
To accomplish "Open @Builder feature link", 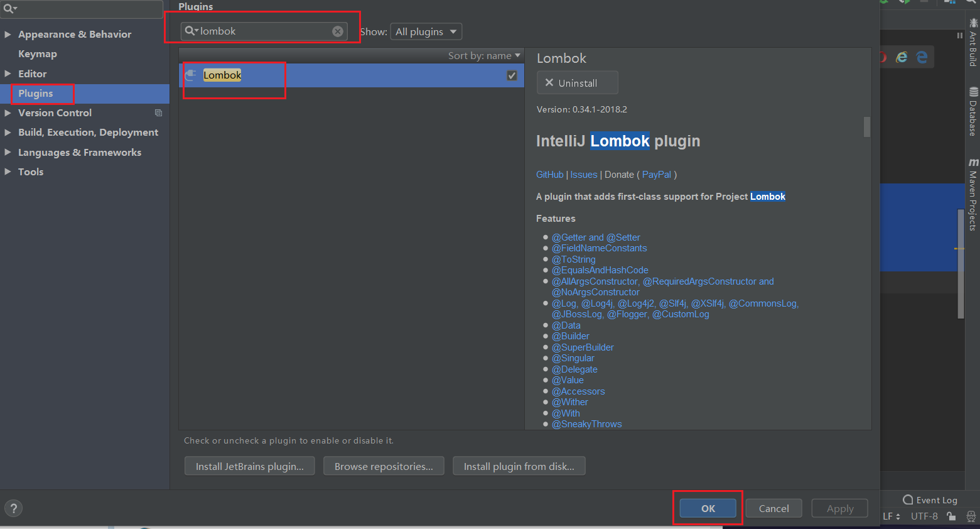I will coord(571,336).
